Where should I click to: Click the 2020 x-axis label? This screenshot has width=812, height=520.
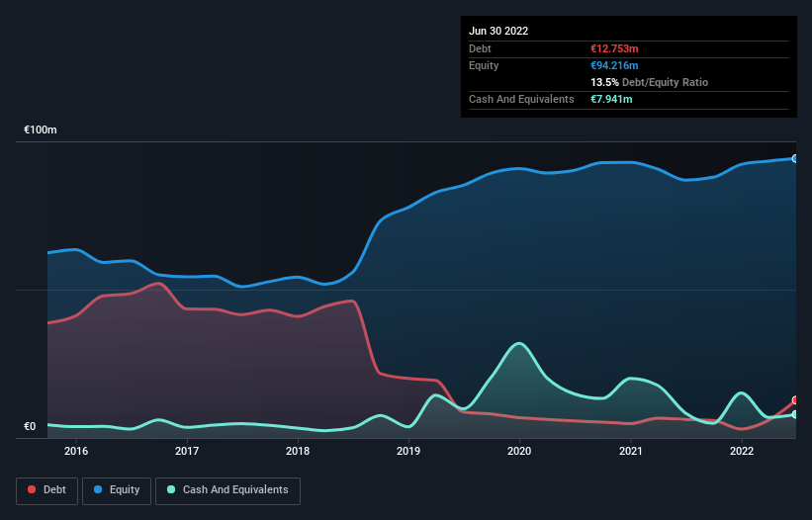click(x=519, y=451)
